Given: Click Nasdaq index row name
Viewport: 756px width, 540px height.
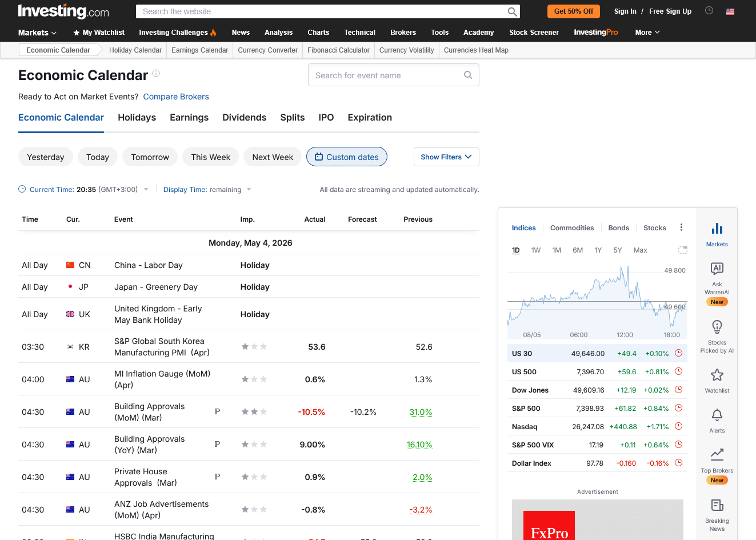Looking at the screenshot, I should pyautogui.click(x=525, y=427).
